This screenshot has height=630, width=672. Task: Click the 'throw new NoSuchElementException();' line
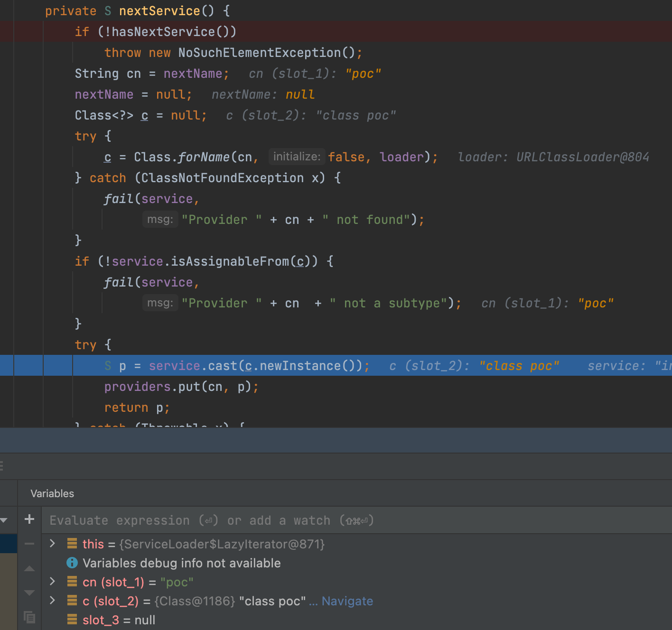(233, 53)
